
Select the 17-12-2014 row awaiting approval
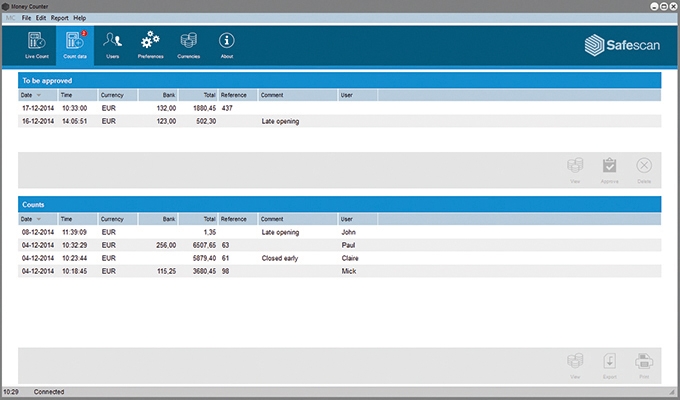pos(200,107)
